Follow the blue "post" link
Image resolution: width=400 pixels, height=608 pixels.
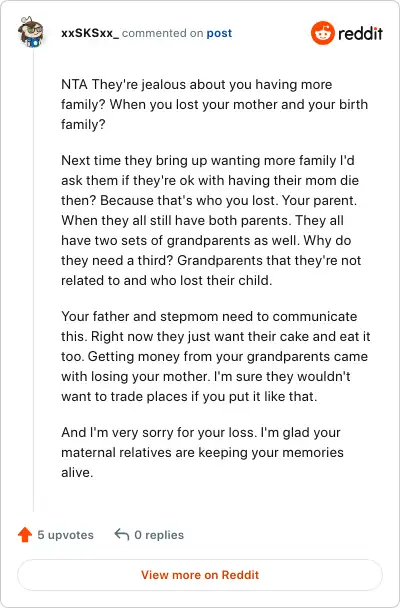click(x=219, y=34)
